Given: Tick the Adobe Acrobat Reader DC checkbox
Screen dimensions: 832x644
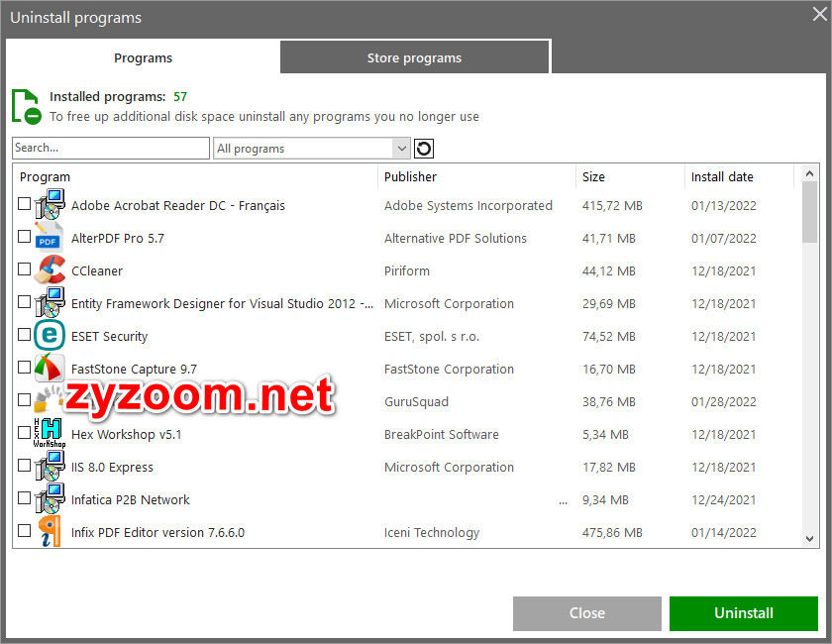Looking at the screenshot, I should click(x=25, y=203).
